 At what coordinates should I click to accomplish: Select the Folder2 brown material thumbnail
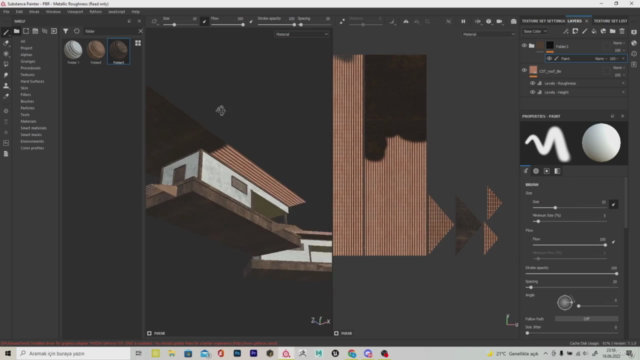[96, 52]
